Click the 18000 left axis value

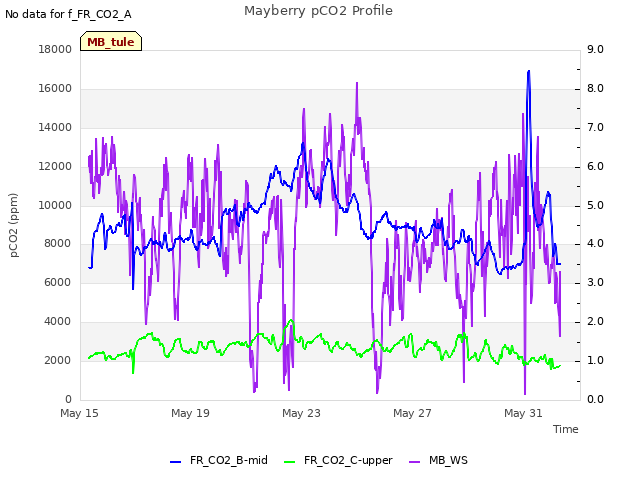click(x=55, y=49)
